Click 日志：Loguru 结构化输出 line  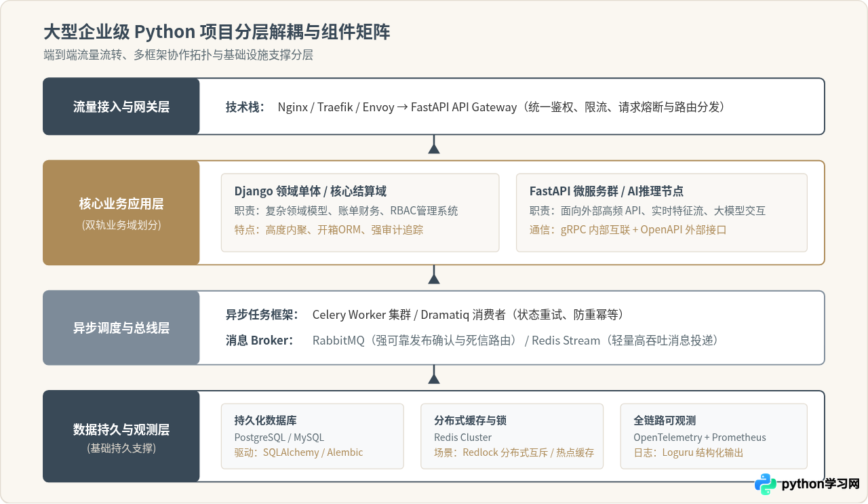pyautogui.click(x=688, y=452)
